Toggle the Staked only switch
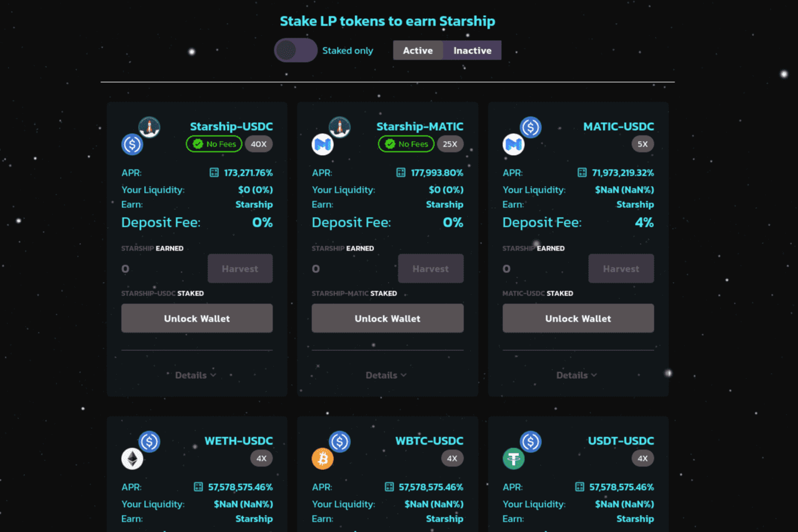 tap(296, 50)
